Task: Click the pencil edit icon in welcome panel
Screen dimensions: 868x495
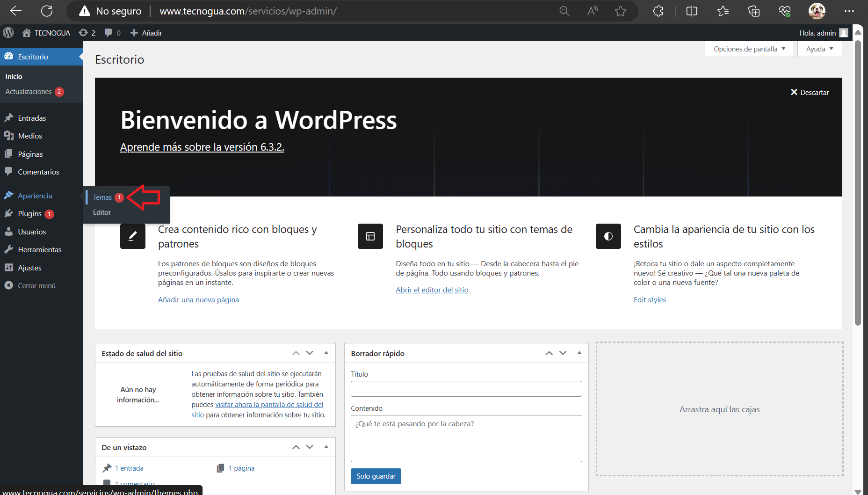Action: [133, 236]
